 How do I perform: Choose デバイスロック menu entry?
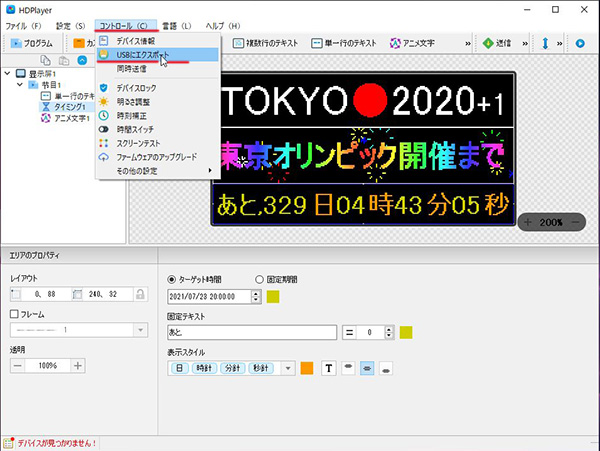tap(158, 88)
